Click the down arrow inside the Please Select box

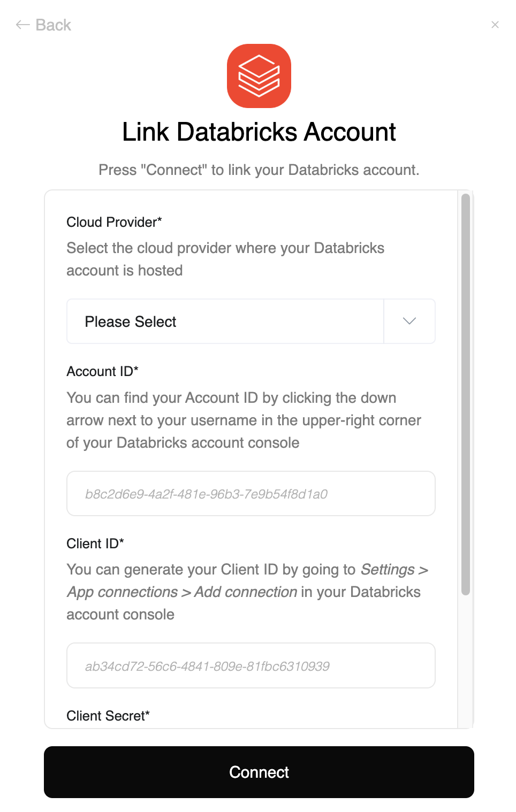click(409, 321)
